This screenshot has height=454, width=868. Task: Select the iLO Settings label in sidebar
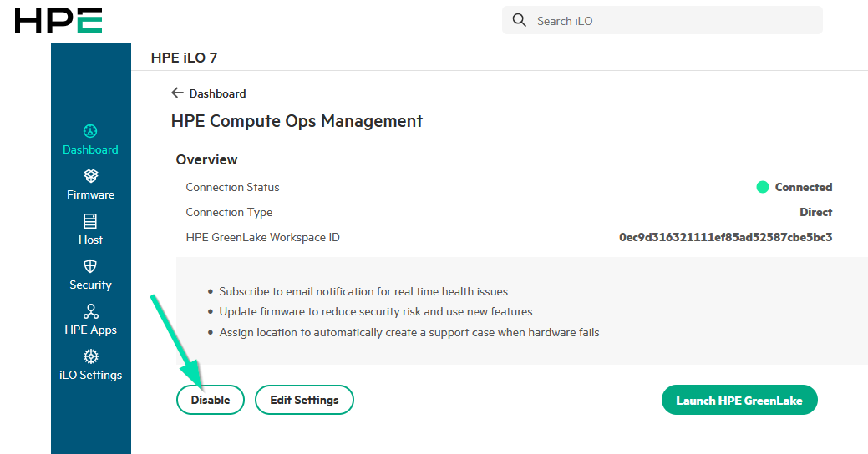pos(91,375)
